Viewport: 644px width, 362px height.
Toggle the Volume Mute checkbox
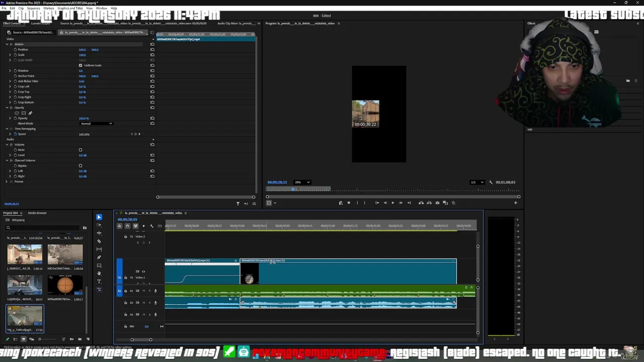tap(80, 150)
